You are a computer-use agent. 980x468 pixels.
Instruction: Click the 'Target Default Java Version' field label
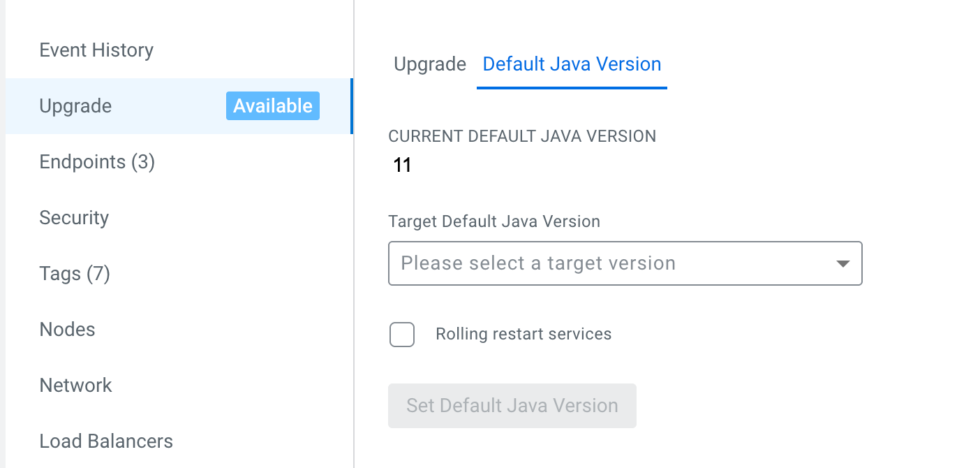(494, 222)
